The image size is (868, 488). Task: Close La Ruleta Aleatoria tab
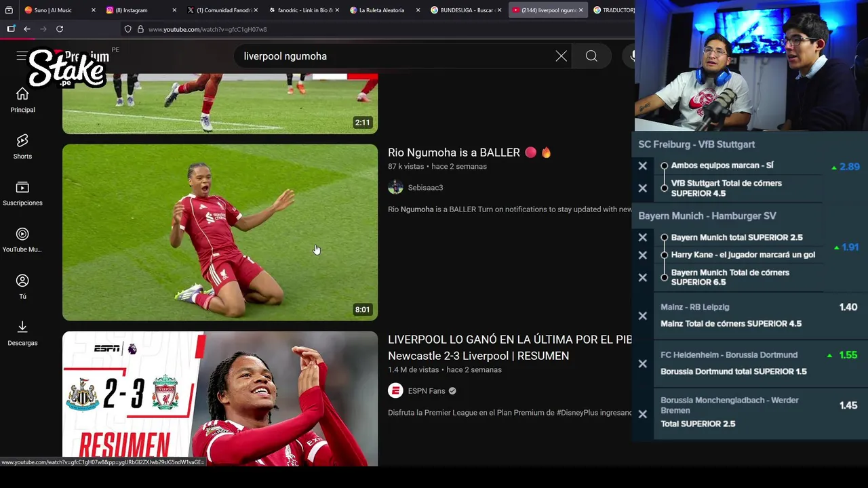(x=418, y=10)
